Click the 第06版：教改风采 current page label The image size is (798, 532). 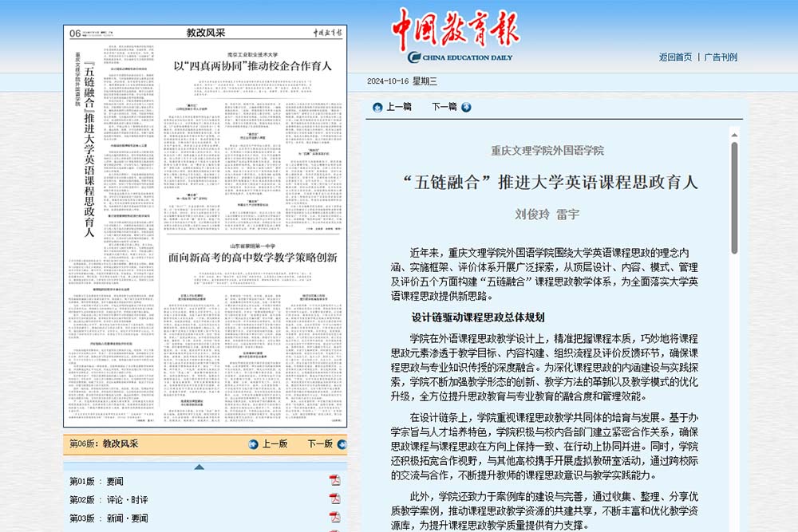click(104, 444)
